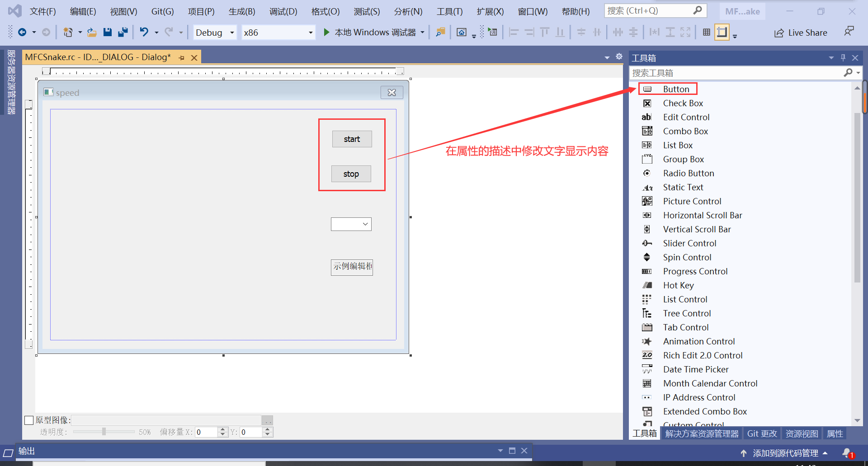The width and height of the screenshot is (868, 466).
Task: Pick the Animation Control tool
Action: coord(699,341)
